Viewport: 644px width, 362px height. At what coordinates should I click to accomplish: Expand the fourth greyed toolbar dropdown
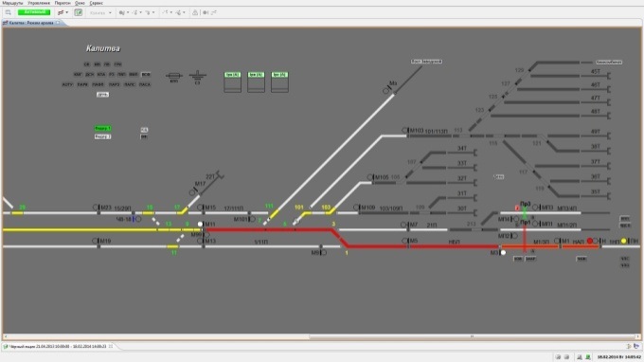(170, 12)
